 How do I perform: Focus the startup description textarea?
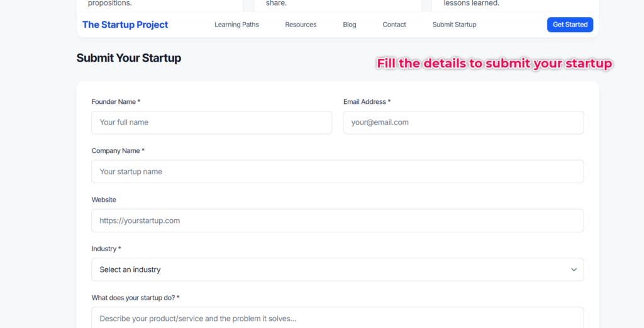338,317
